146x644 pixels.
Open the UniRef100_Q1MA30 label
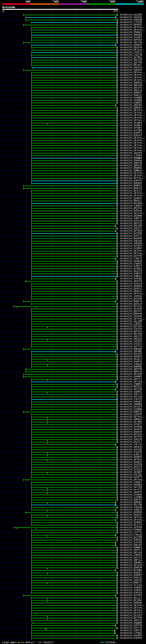coord(131,198)
